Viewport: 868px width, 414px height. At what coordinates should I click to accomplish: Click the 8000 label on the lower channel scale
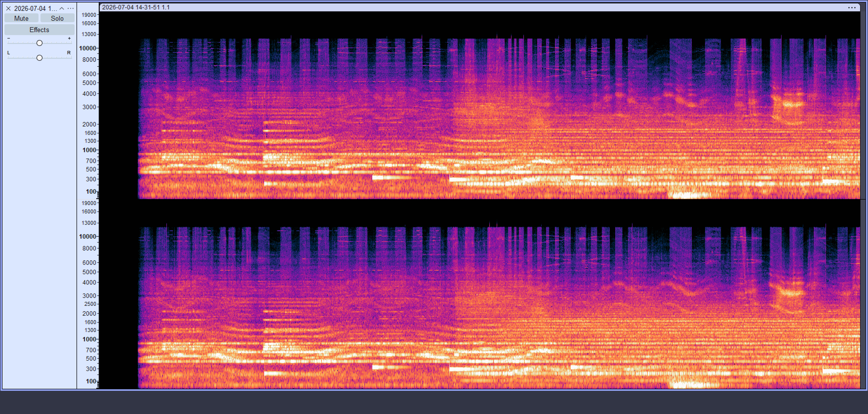(x=89, y=248)
